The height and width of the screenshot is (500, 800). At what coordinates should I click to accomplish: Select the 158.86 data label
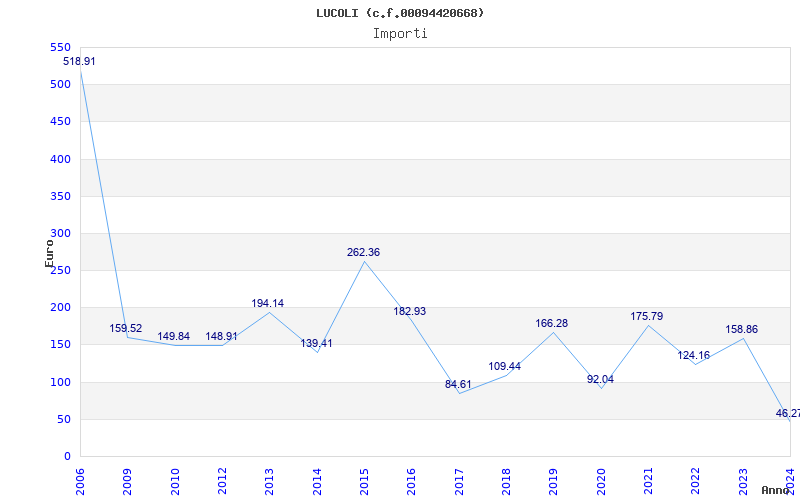(x=742, y=330)
